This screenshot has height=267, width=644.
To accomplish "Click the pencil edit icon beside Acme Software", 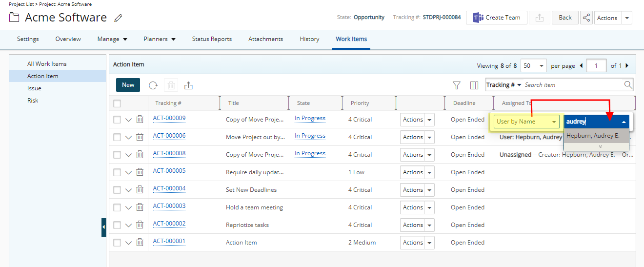I will tap(118, 18).
